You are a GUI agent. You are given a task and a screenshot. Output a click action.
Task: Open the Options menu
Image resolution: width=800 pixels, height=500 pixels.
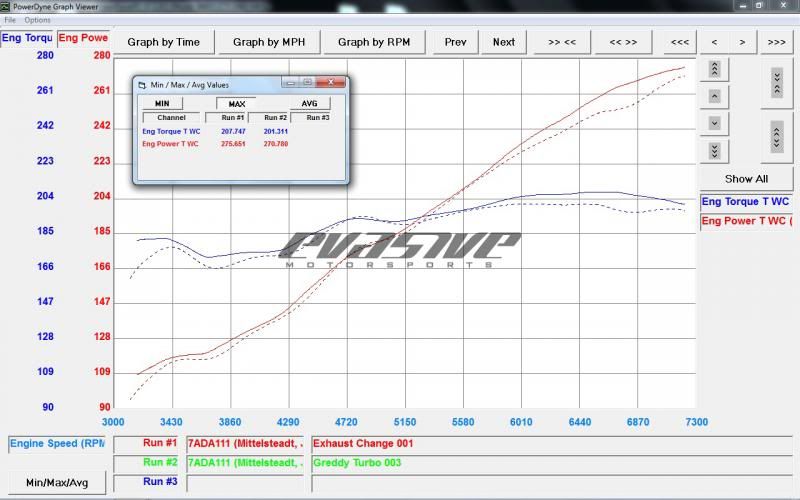(37, 20)
